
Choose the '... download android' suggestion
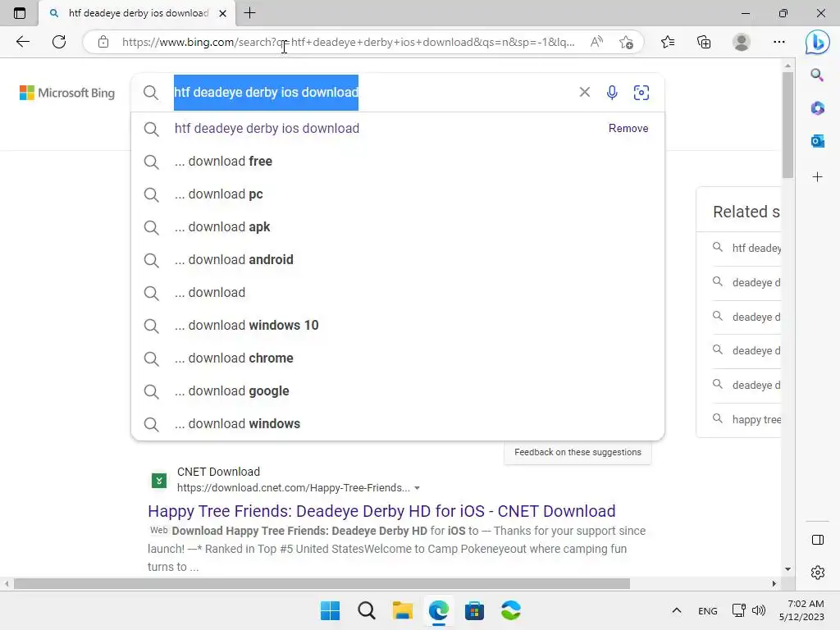coord(398,260)
